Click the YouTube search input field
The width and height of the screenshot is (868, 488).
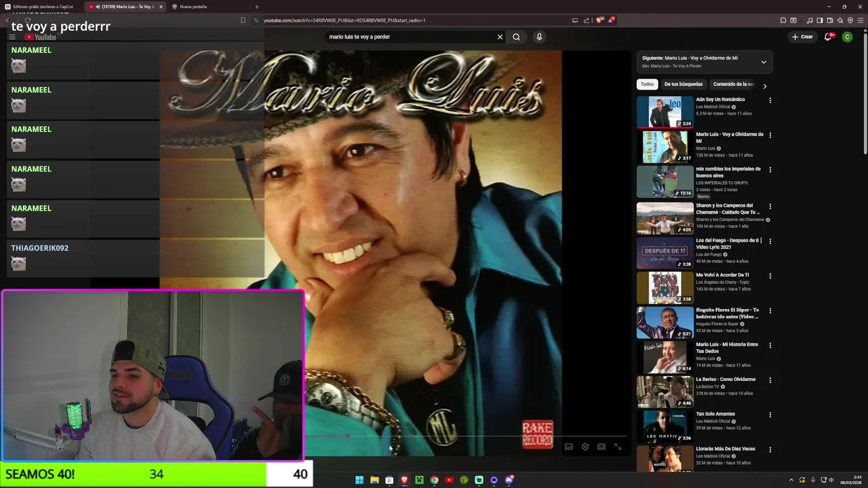[410, 37]
